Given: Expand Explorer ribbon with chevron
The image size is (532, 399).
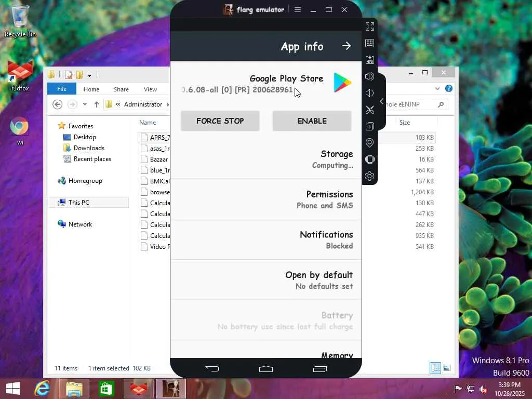Looking at the screenshot, I should coord(437,88).
